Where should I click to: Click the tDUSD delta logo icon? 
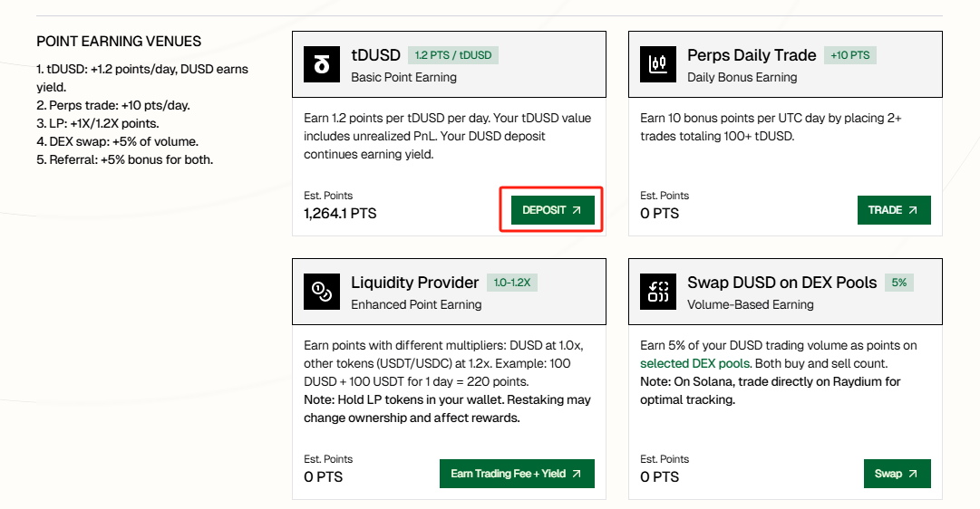point(321,65)
